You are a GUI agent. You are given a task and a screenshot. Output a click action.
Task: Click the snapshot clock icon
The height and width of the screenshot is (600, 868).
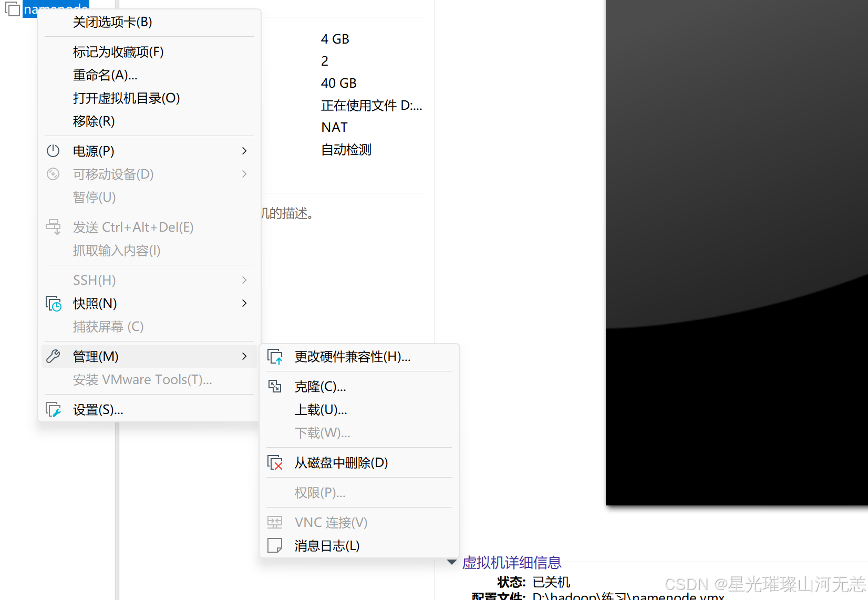[54, 304]
